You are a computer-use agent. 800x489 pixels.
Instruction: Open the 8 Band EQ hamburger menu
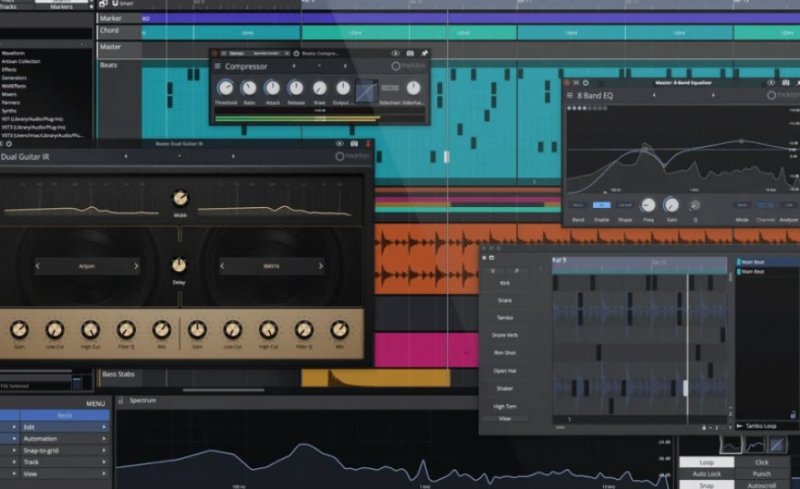(570, 96)
